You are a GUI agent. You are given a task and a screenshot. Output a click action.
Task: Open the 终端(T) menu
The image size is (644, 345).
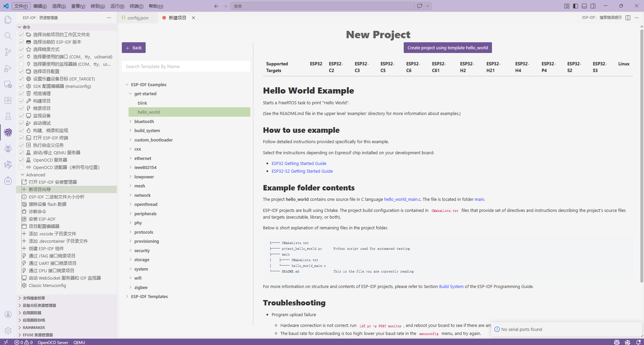[x=136, y=6]
